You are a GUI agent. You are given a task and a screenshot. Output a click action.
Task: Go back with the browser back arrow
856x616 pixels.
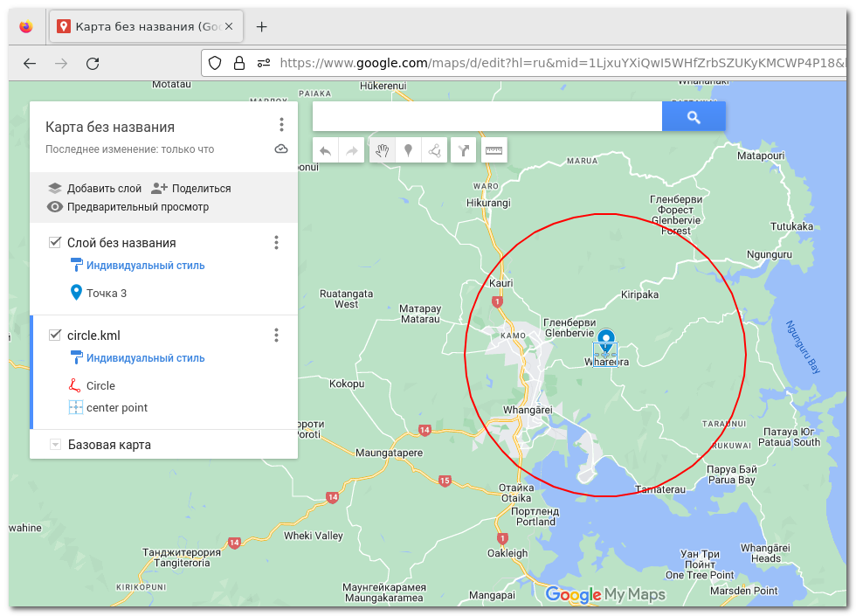pos(30,63)
